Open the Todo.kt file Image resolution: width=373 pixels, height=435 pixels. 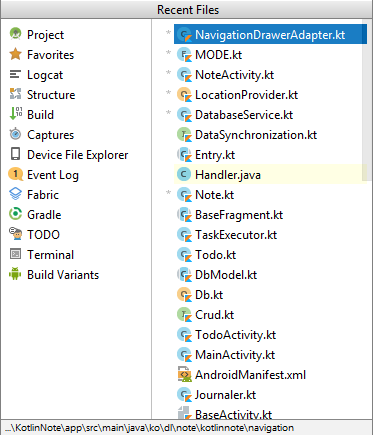click(215, 255)
